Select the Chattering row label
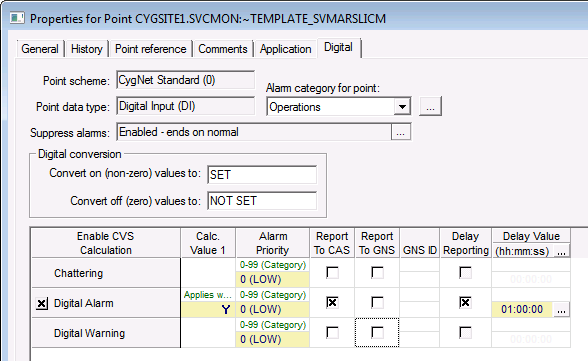 (x=106, y=273)
